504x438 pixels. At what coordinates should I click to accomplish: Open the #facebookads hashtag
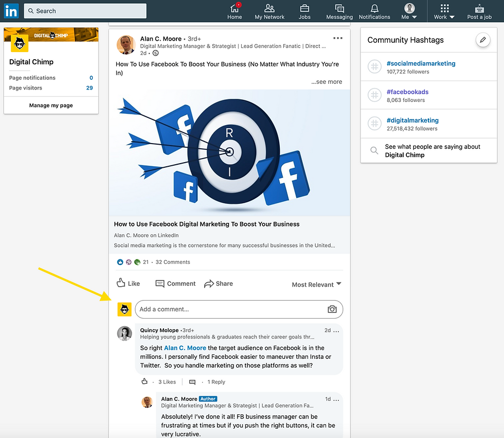pos(407,92)
